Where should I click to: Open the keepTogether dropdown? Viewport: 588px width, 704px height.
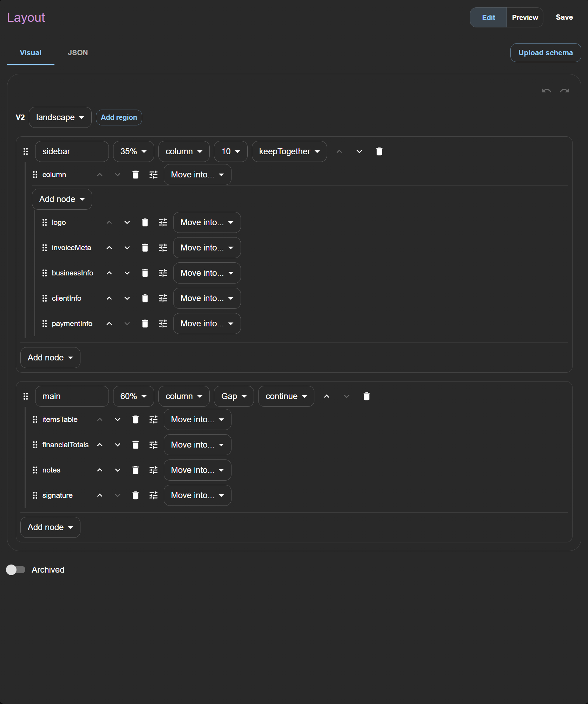[x=289, y=151]
